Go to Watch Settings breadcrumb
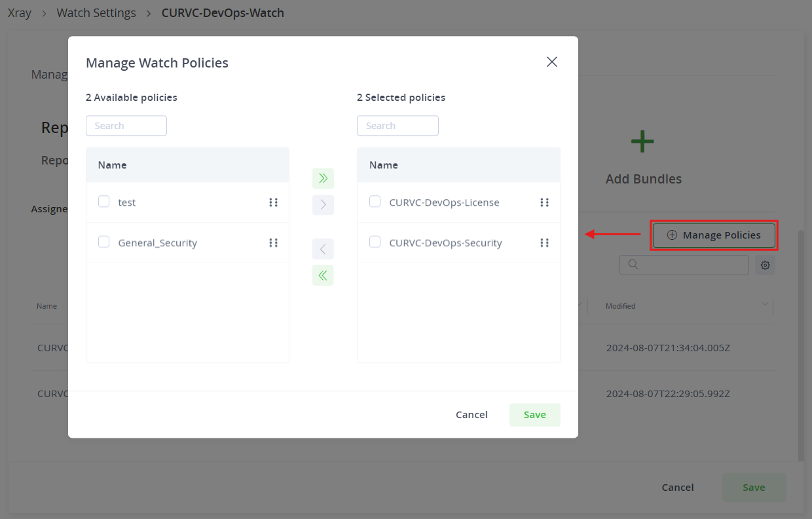The width and height of the screenshot is (812, 519). [x=96, y=12]
